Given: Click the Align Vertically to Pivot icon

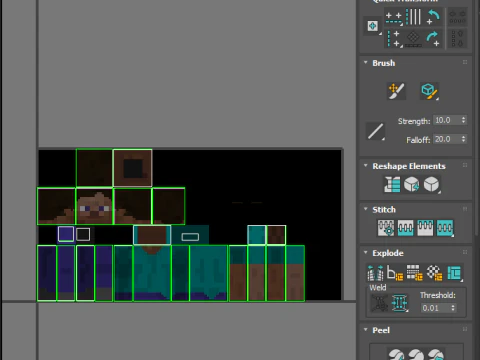Looking at the screenshot, I should (394, 39).
